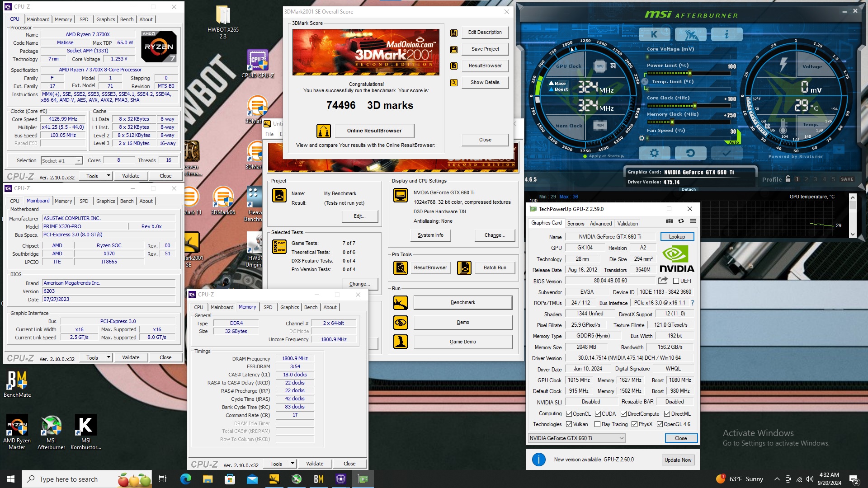The height and width of the screenshot is (488, 868).
Task: Click the GPU-Z BIOS export share icon
Action: 663,281
